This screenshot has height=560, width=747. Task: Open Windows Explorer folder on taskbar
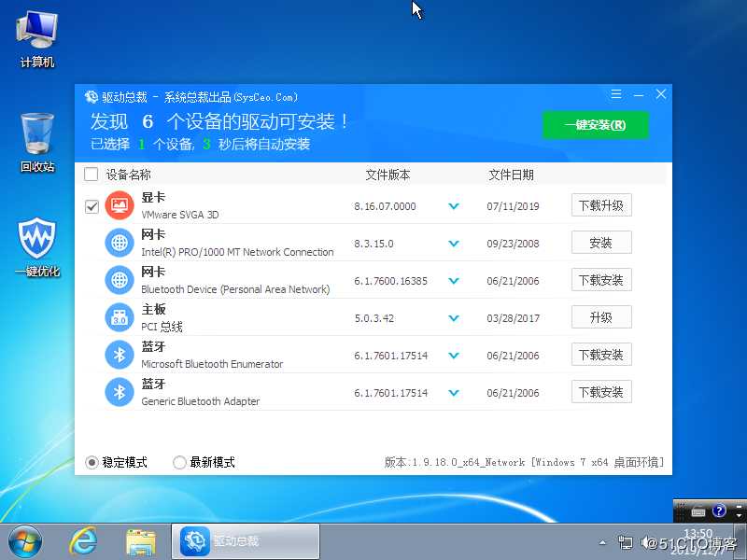pyautogui.click(x=141, y=542)
